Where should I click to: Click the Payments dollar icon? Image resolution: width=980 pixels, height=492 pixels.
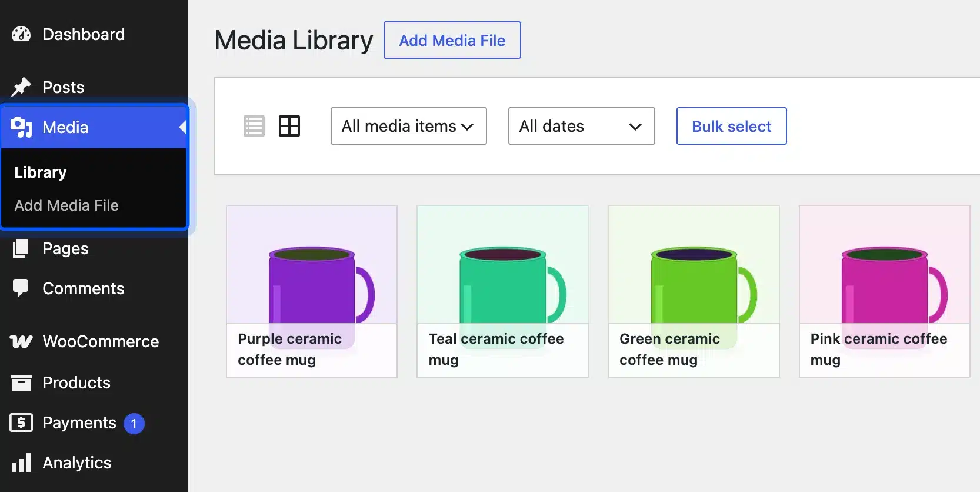pyautogui.click(x=21, y=423)
